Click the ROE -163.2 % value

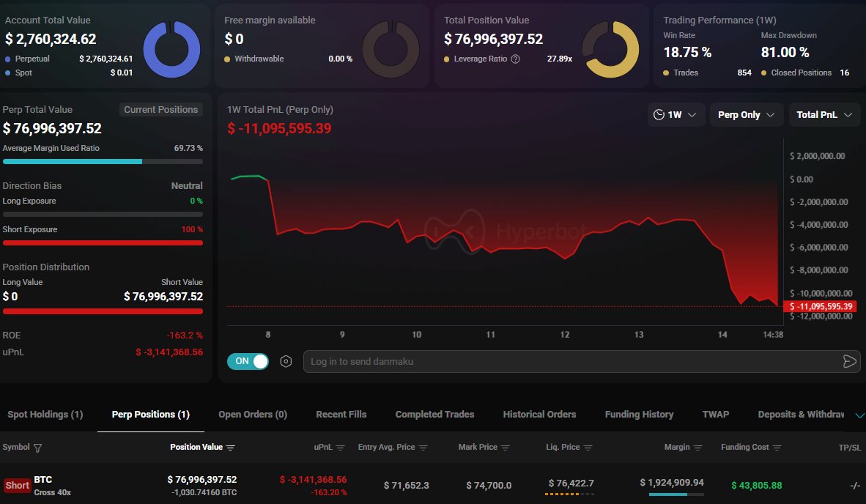coord(185,336)
